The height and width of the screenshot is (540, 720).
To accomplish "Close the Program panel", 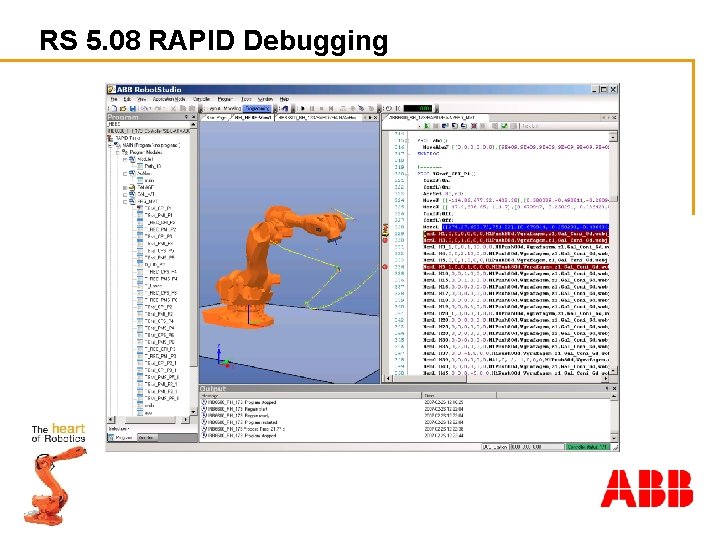I will 193,117.
